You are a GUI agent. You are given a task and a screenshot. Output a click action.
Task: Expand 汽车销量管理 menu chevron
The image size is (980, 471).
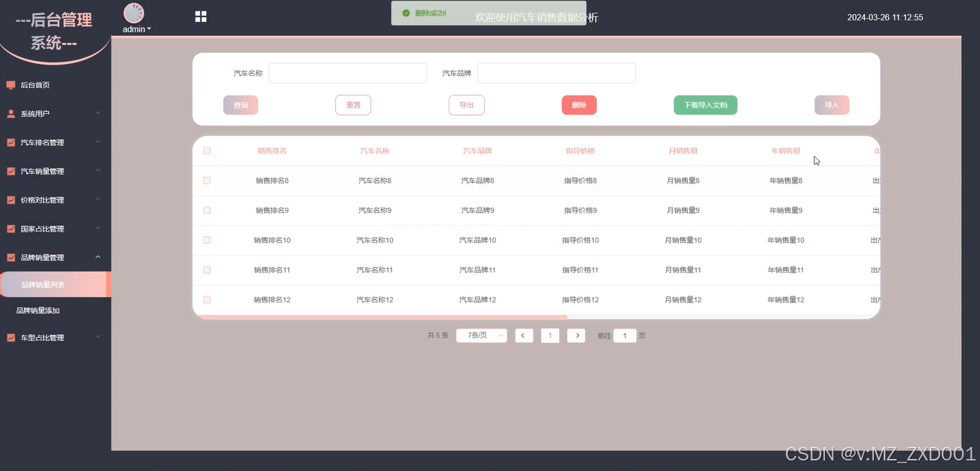pyautogui.click(x=98, y=171)
